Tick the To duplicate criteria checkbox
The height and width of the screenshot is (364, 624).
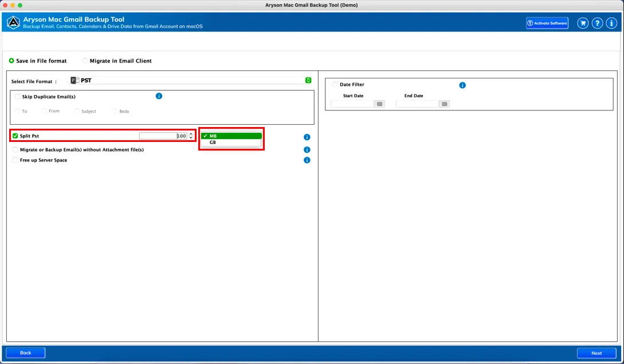[17, 111]
